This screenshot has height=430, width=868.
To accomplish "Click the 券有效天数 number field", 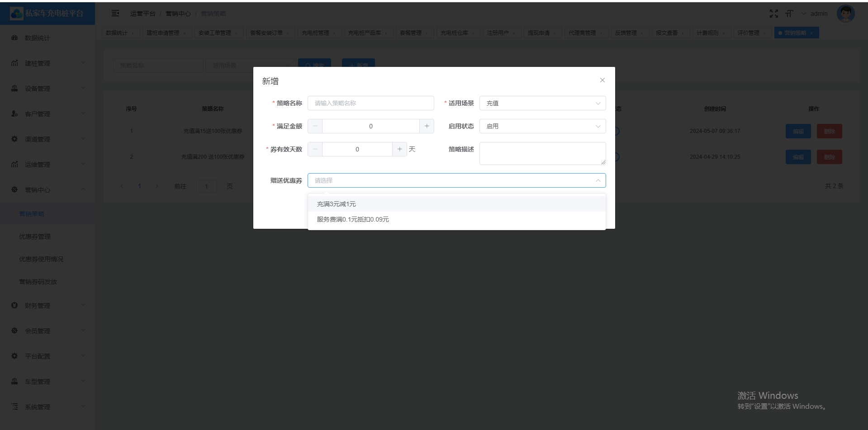I will (357, 149).
